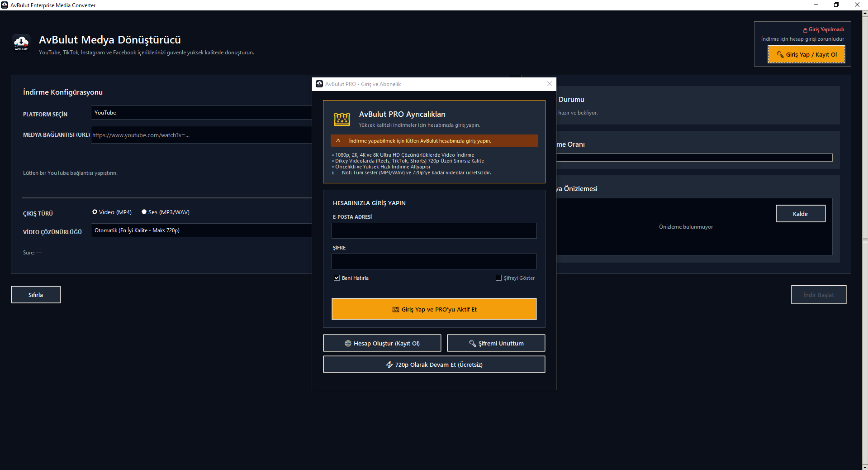Click Giriş Yap ve PRO'yu Aktif Et

coord(434,309)
